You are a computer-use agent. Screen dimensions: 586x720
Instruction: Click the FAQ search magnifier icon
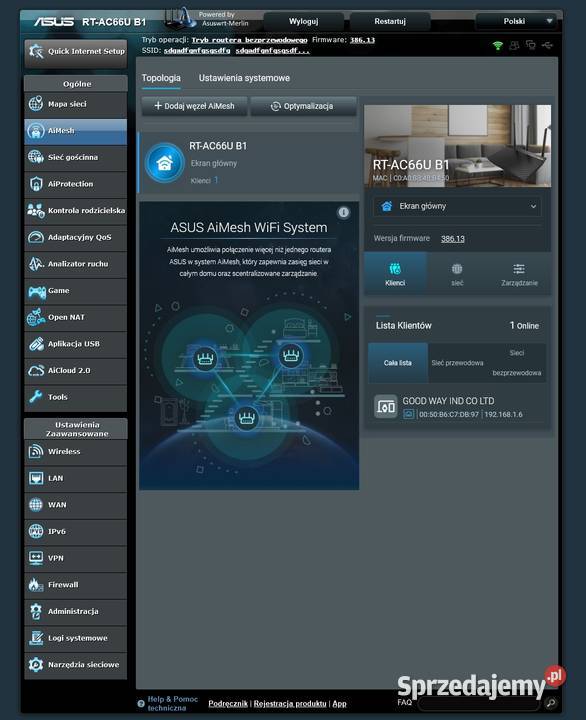[551, 703]
